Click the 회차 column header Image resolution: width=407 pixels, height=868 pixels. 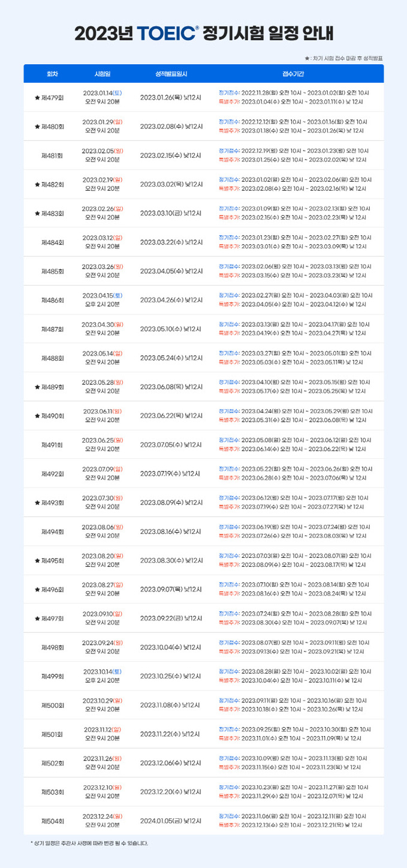coord(52,74)
